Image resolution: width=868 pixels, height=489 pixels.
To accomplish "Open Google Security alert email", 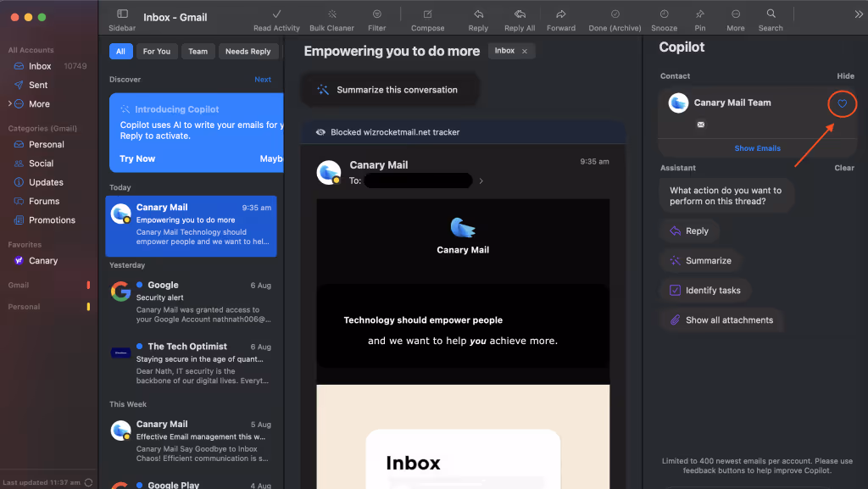I will (x=191, y=302).
